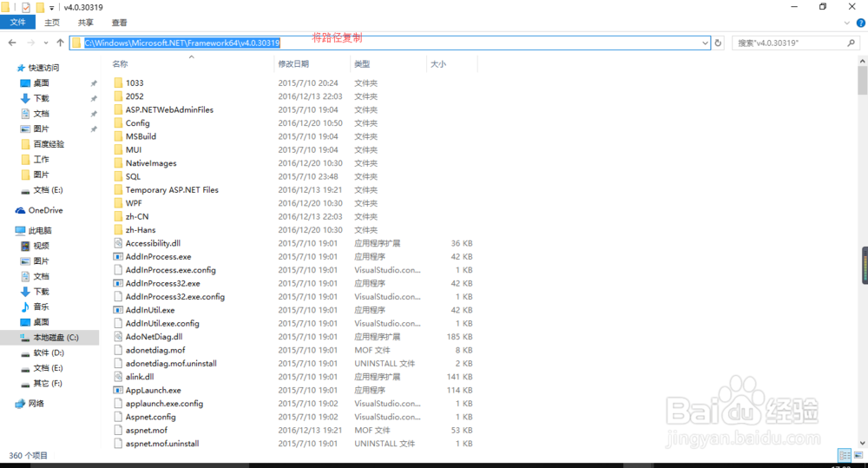Open the 文件 ribbon tab

coord(17,23)
